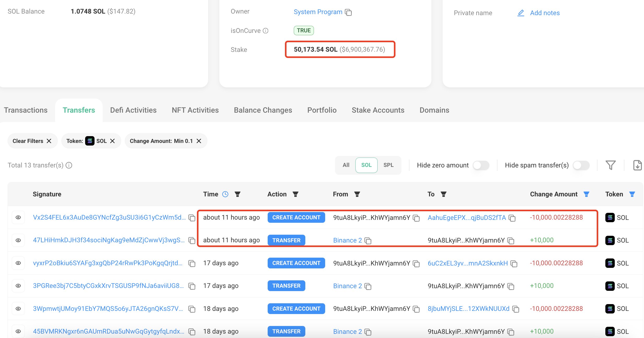Click the eye icon on first transaction row
644x338 pixels.
(17, 217)
